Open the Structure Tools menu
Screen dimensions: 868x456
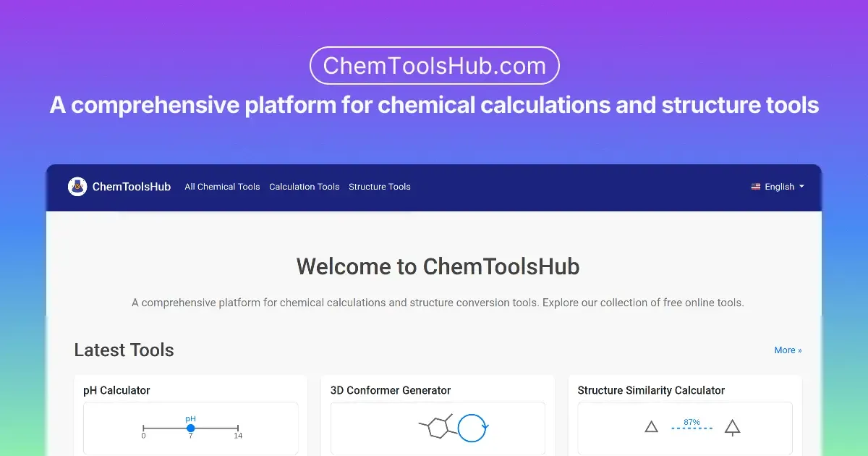click(x=379, y=187)
